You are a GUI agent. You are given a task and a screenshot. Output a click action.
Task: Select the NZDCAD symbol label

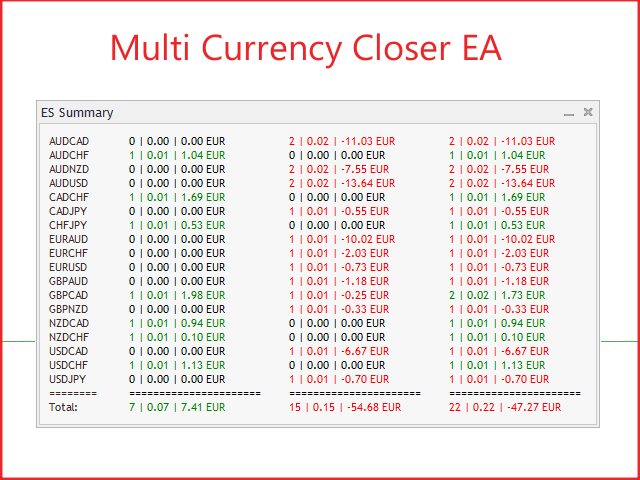(69, 323)
